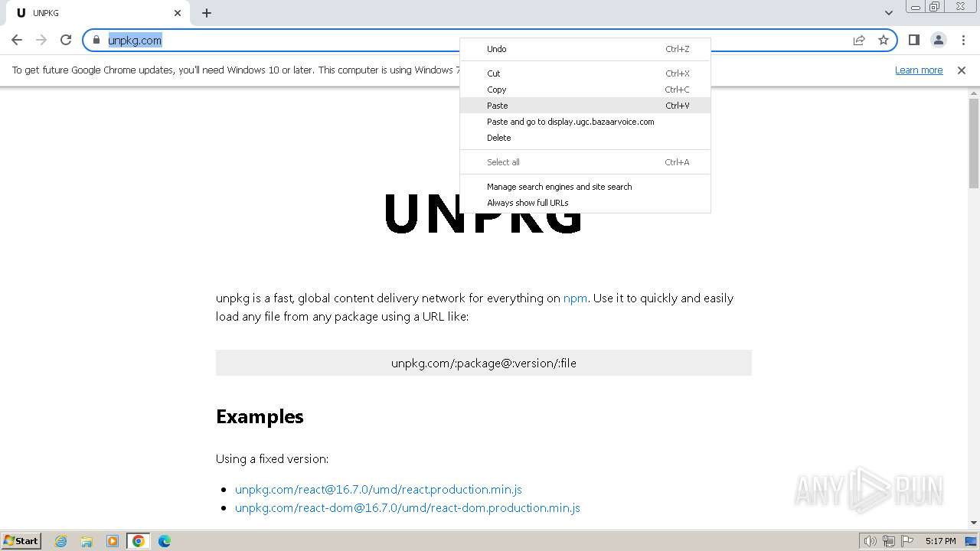Click the Examples heading

pos(260,416)
